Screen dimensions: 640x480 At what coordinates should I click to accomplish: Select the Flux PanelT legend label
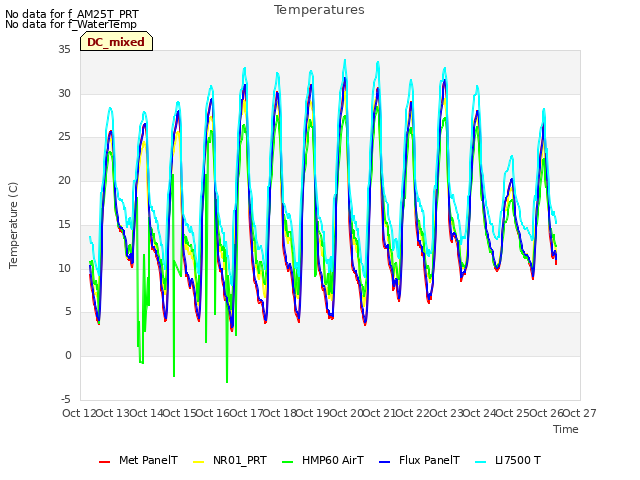429,460
